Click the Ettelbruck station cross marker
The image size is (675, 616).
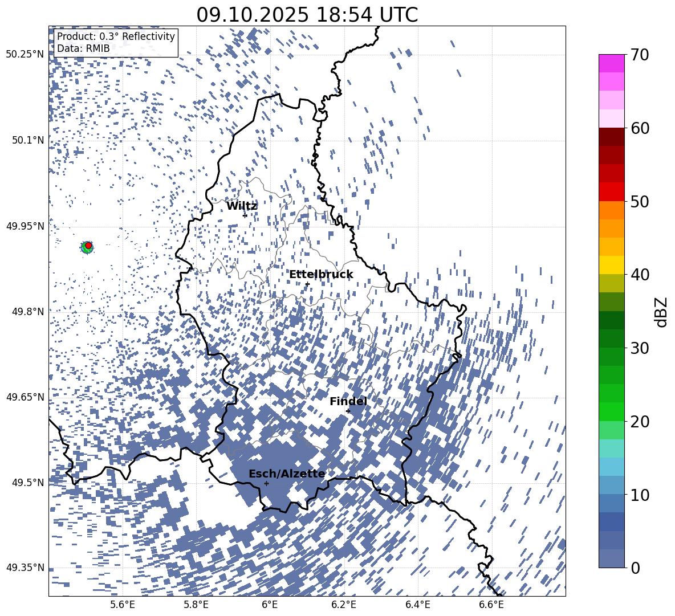[307, 284]
